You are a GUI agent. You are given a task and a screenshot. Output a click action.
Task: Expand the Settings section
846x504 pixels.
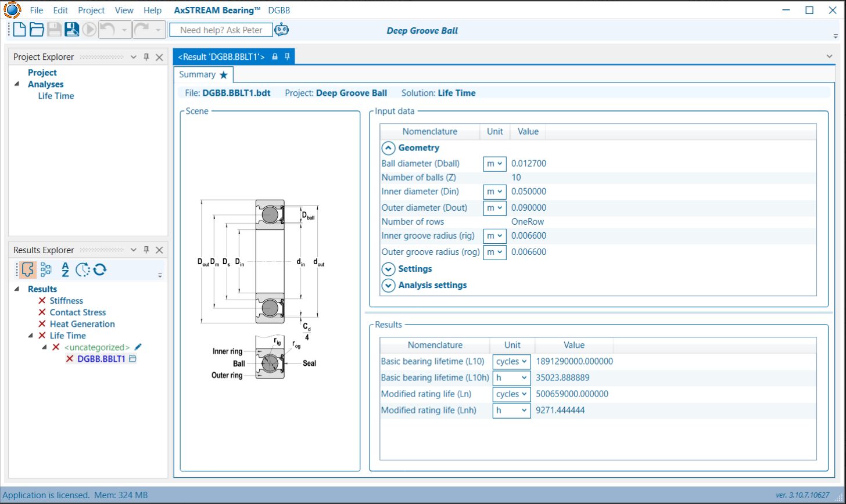pos(389,269)
